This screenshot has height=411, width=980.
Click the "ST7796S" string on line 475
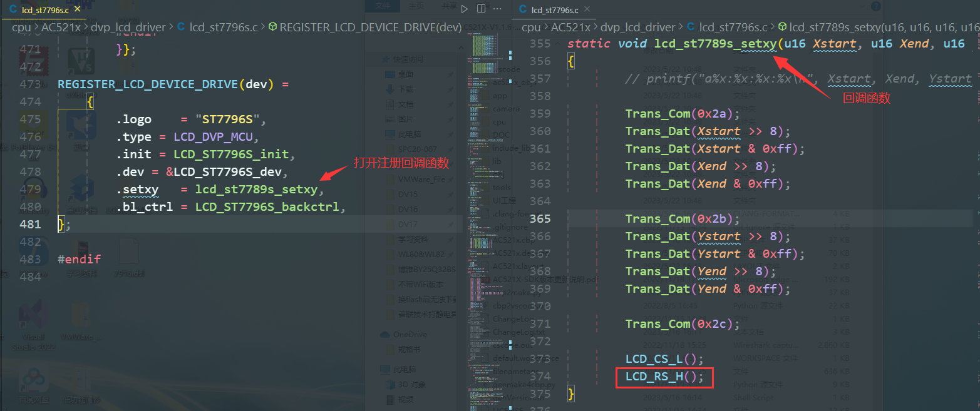(227, 119)
